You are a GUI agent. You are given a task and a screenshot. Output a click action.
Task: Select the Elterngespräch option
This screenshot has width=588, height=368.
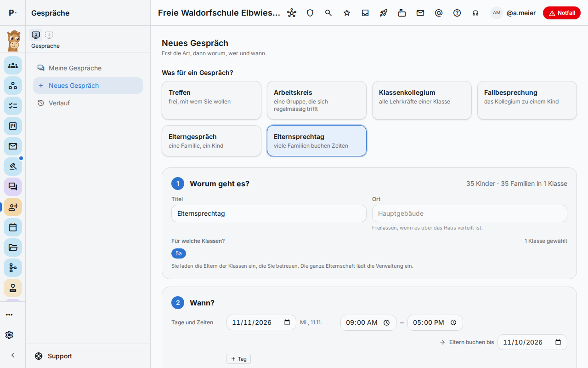[211, 141]
